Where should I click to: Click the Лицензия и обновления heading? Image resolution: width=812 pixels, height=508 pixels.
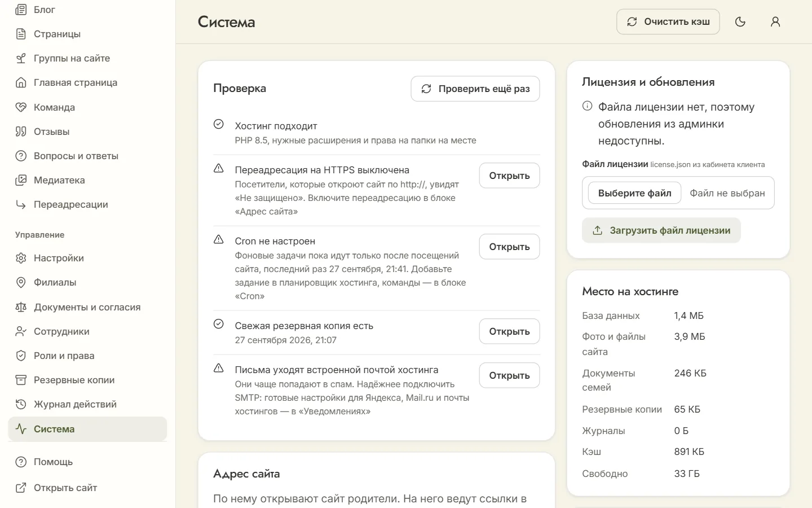click(648, 82)
